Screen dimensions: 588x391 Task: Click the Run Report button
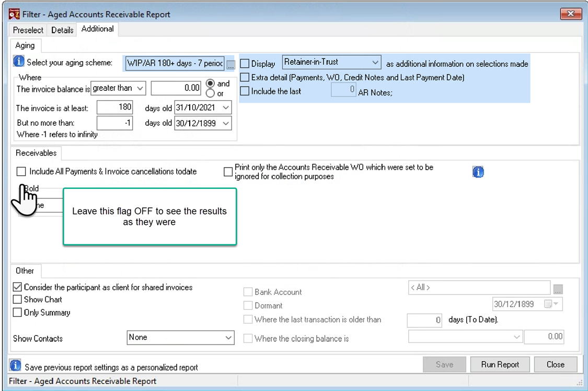click(500, 364)
